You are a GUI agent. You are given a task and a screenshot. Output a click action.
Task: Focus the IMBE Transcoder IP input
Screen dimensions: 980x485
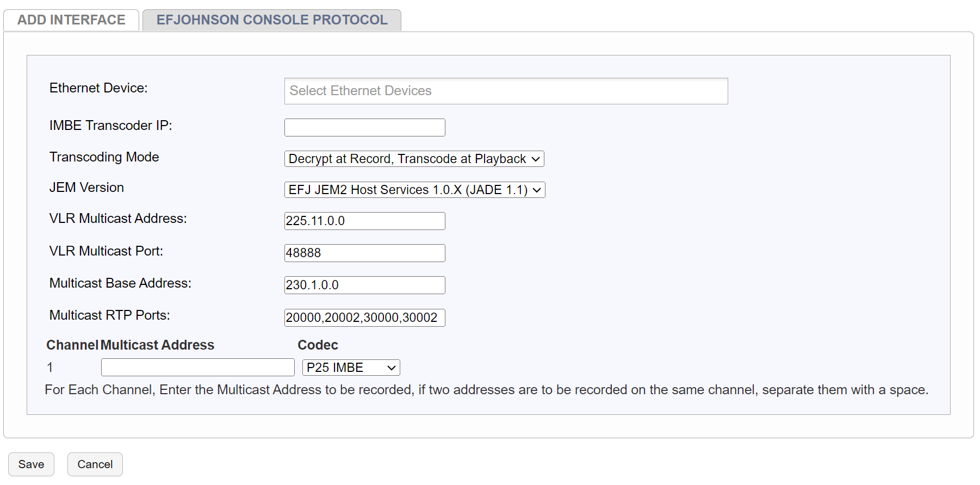point(364,128)
